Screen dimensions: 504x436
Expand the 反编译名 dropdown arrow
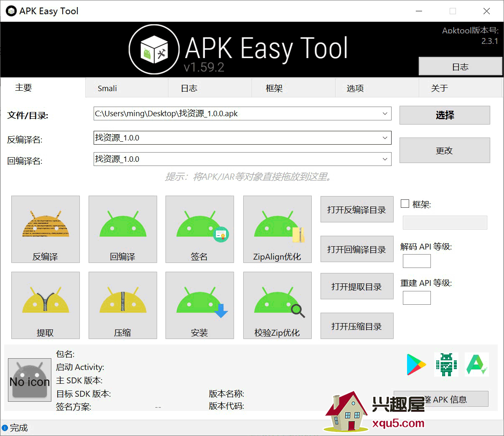tap(385, 138)
